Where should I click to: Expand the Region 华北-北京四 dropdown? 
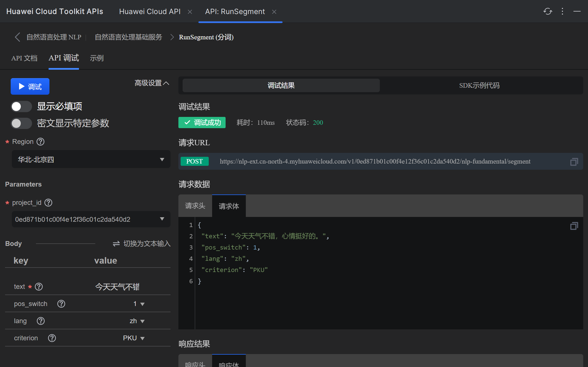point(91,159)
